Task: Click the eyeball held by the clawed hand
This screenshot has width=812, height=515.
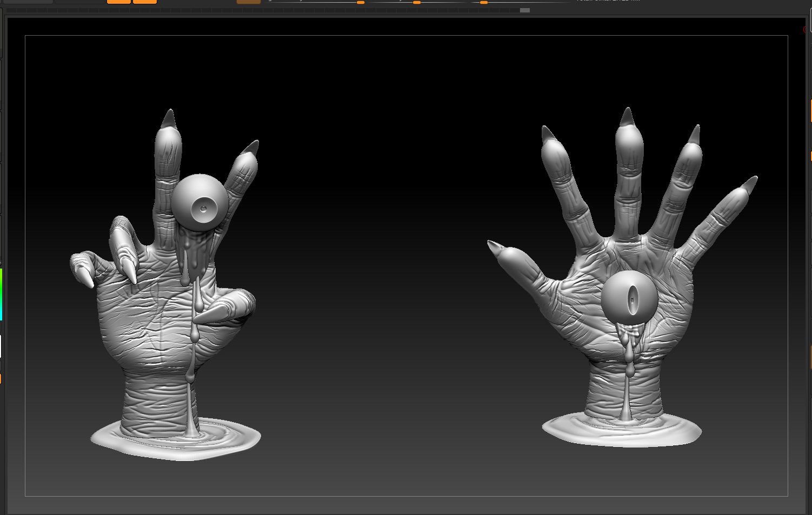Action: 199,203
